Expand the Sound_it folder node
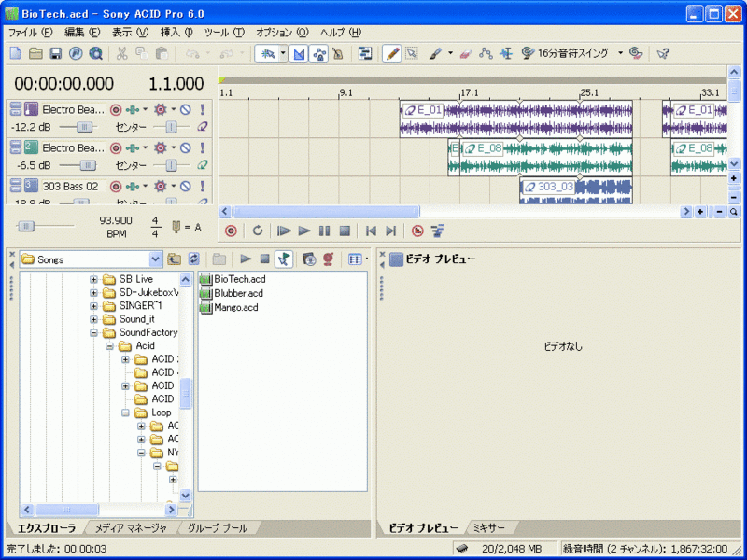Image resolution: width=747 pixels, height=560 pixels. [94, 319]
